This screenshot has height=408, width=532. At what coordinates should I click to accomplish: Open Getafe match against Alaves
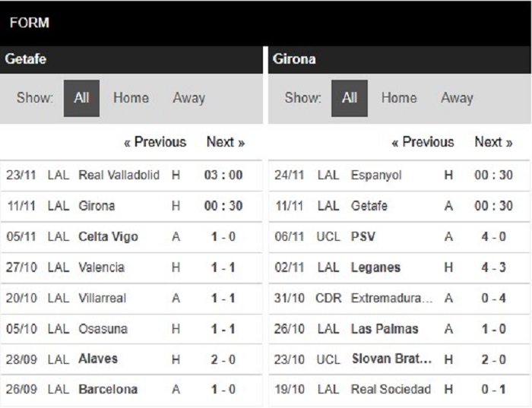click(x=131, y=359)
